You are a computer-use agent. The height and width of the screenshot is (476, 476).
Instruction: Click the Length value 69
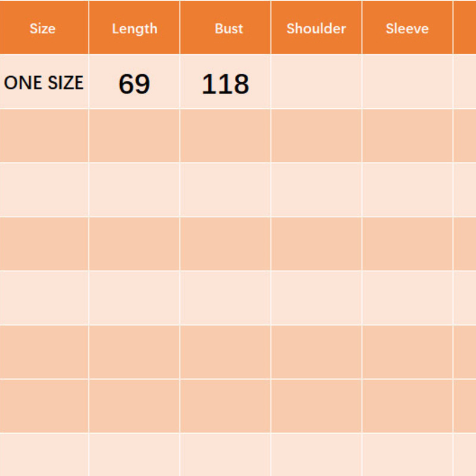[134, 84]
